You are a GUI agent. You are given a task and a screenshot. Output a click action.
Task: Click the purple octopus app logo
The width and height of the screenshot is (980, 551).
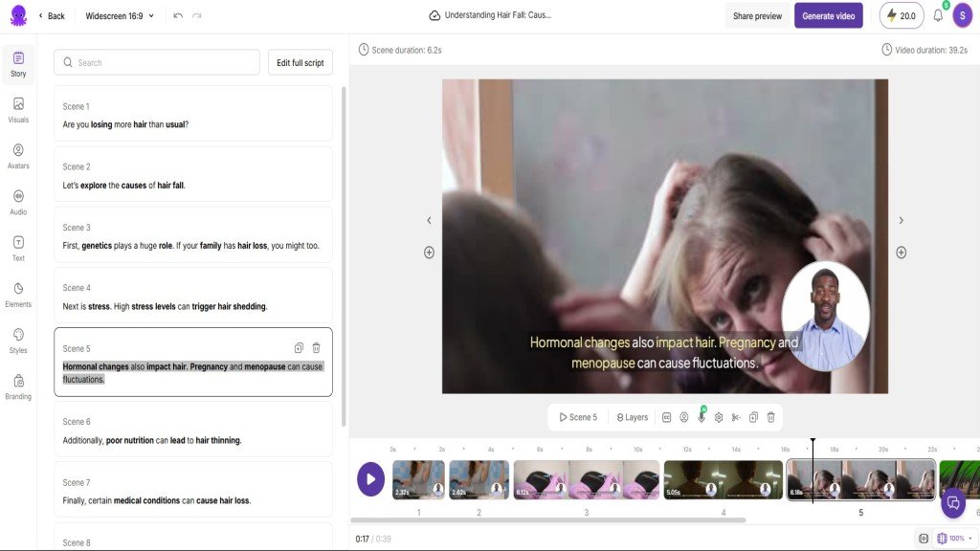[x=18, y=15]
